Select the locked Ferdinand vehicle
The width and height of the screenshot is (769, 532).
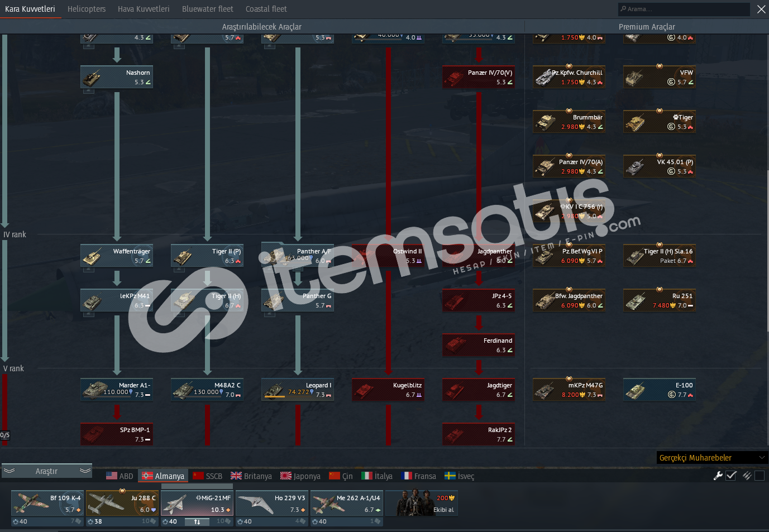479,345
